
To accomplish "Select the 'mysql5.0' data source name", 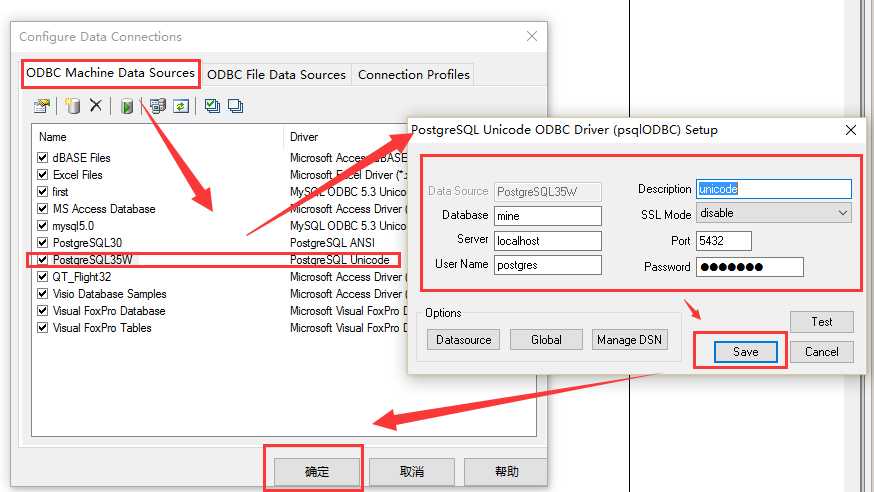I will click(73, 226).
